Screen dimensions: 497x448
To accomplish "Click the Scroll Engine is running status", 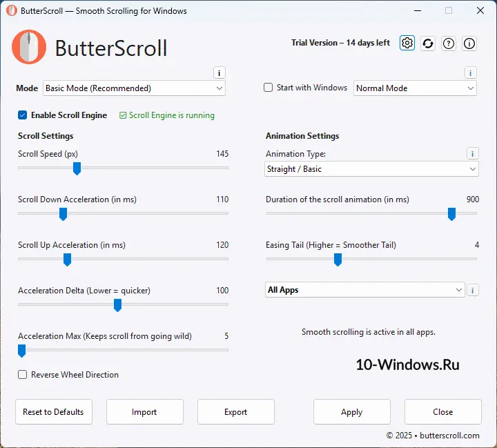I will click(167, 115).
